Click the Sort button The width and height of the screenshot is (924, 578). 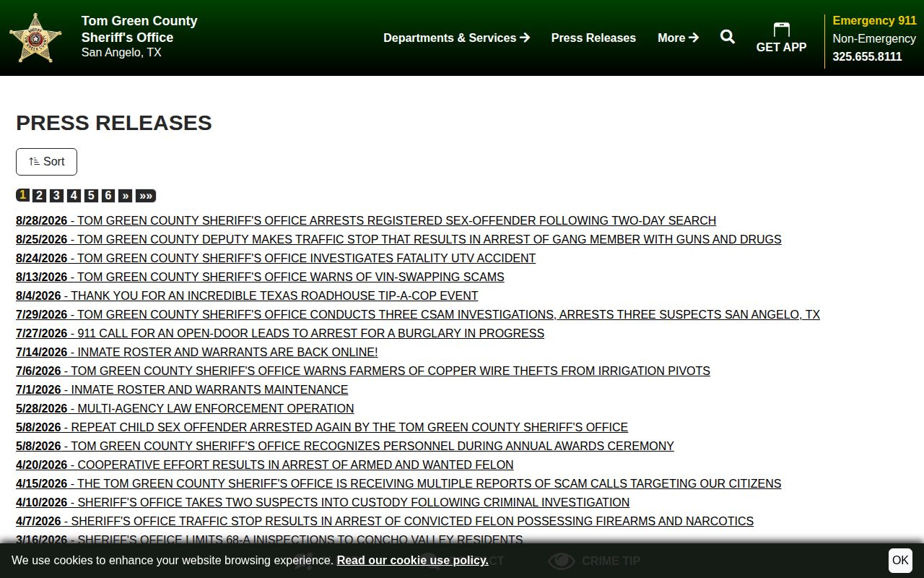click(46, 162)
